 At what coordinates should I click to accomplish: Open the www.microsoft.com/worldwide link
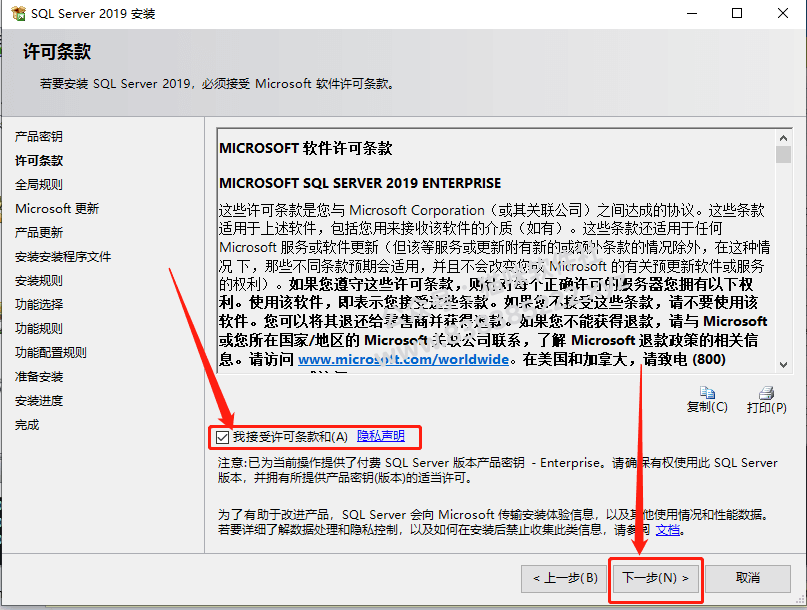[404, 359]
